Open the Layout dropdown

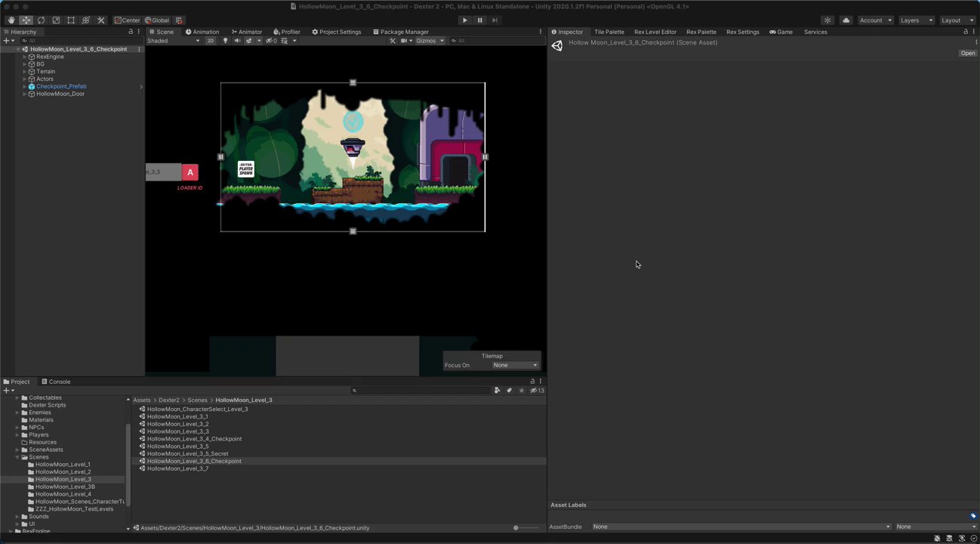click(957, 20)
